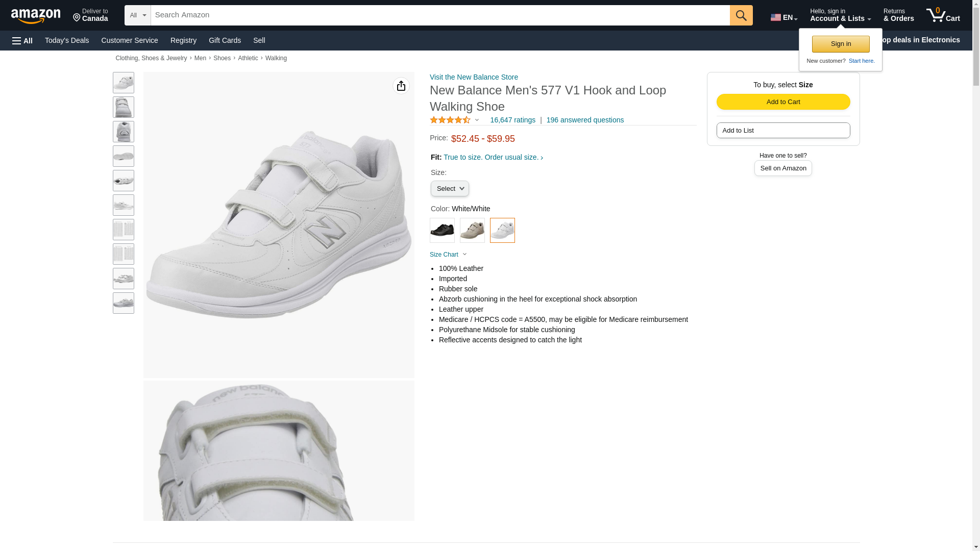The width and height of the screenshot is (980, 551).
Task: Open Customer Service nav item
Action: point(130,40)
